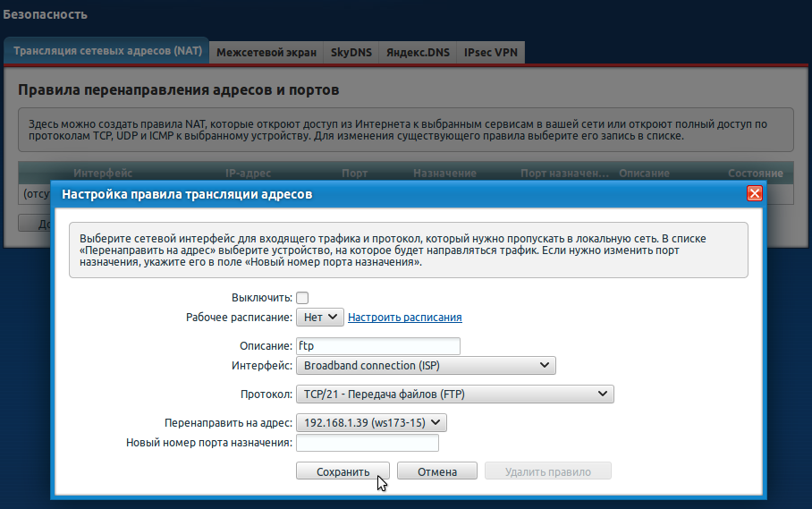Close the address translation rule dialog
This screenshot has height=509, width=812.
tap(754, 193)
